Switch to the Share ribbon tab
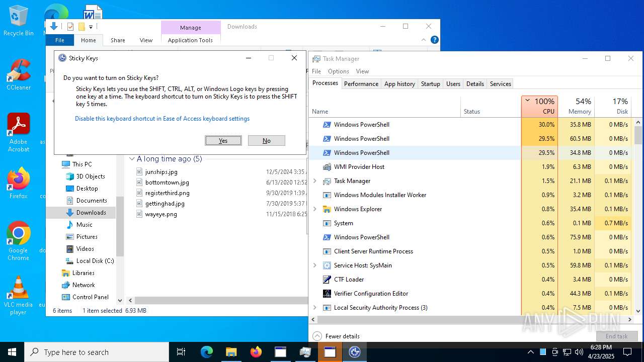This screenshot has height=362, width=644. 118,40
